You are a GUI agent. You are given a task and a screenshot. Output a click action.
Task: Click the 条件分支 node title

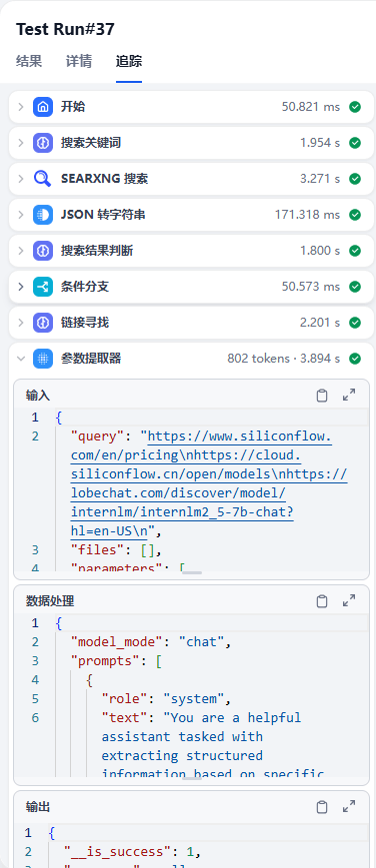pos(85,287)
